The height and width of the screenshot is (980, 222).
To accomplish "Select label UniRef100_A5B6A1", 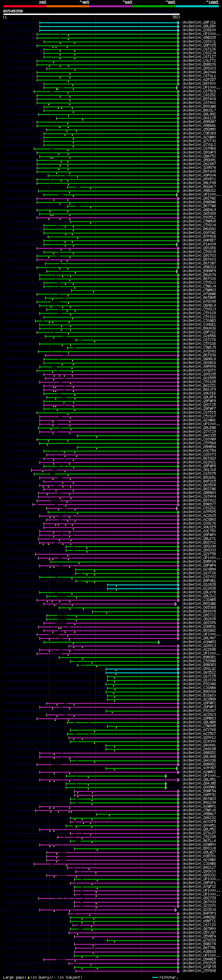I will (x=199, y=125).
